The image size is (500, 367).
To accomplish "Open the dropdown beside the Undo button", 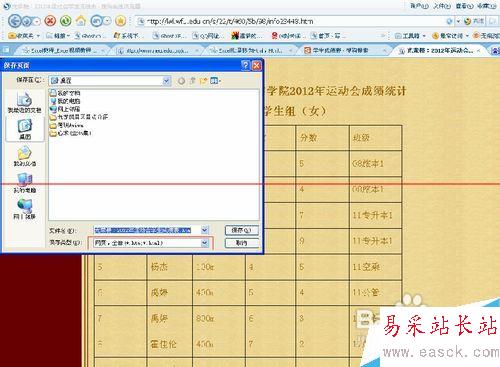I will 107,21.
